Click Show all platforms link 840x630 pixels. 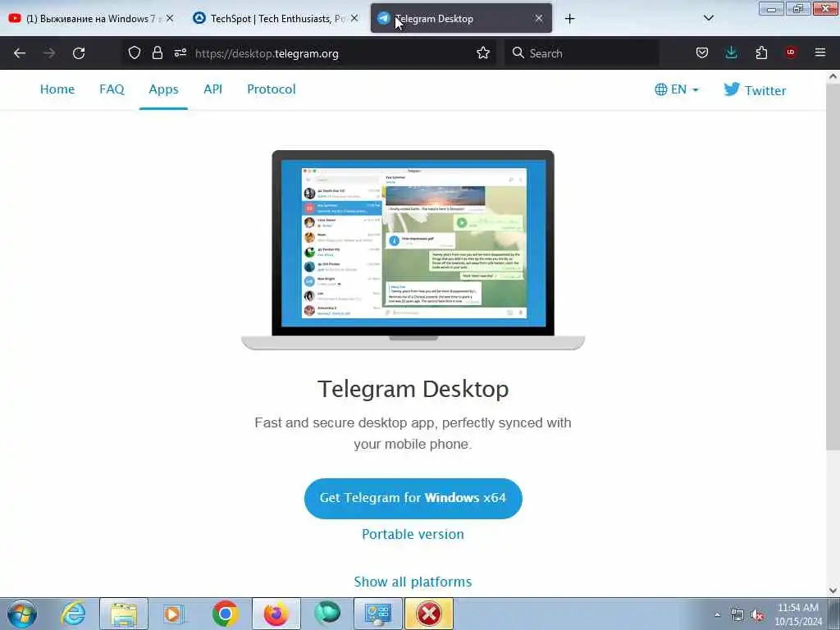413,582
